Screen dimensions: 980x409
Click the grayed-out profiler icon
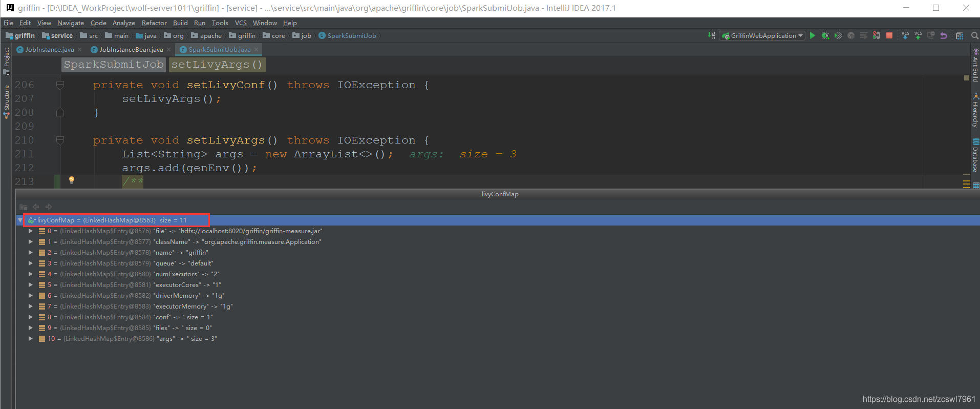(851, 35)
